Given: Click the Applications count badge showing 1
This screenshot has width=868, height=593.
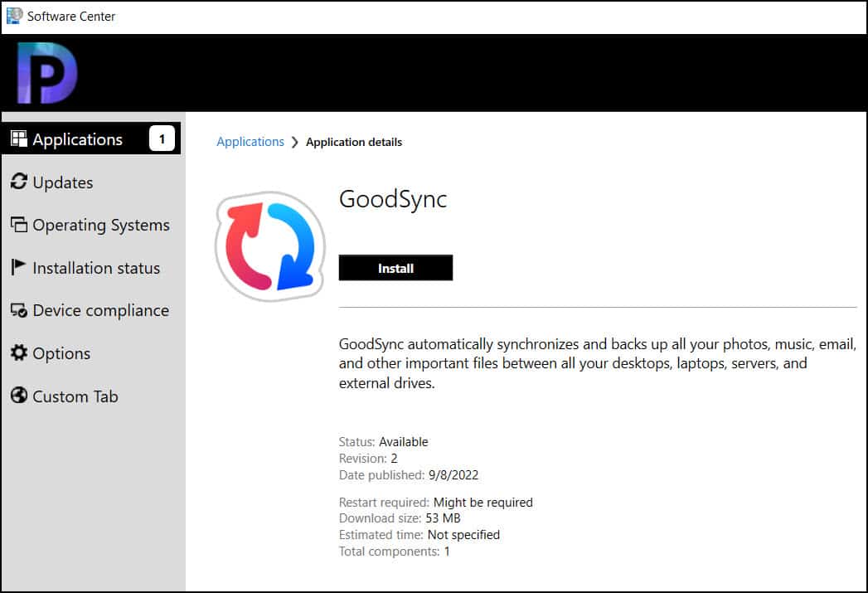Looking at the screenshot, I should (x=162, y=139).
